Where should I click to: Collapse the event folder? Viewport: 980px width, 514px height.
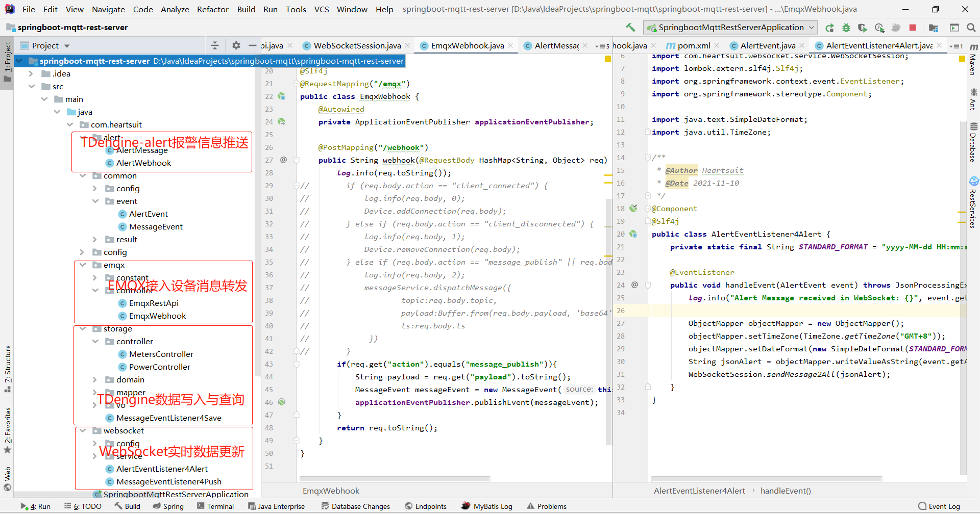tap(95, 201)
